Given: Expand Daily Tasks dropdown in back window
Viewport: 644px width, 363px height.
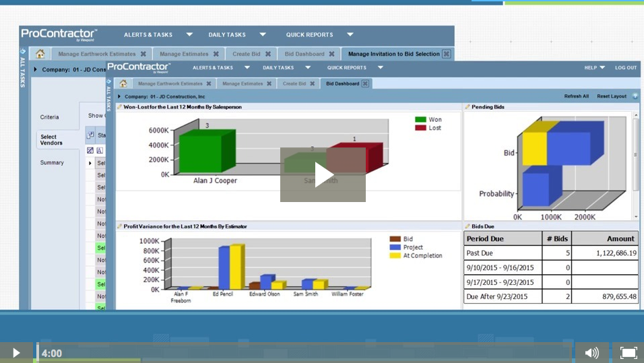Looking at the screenshot, I should 263,34.
